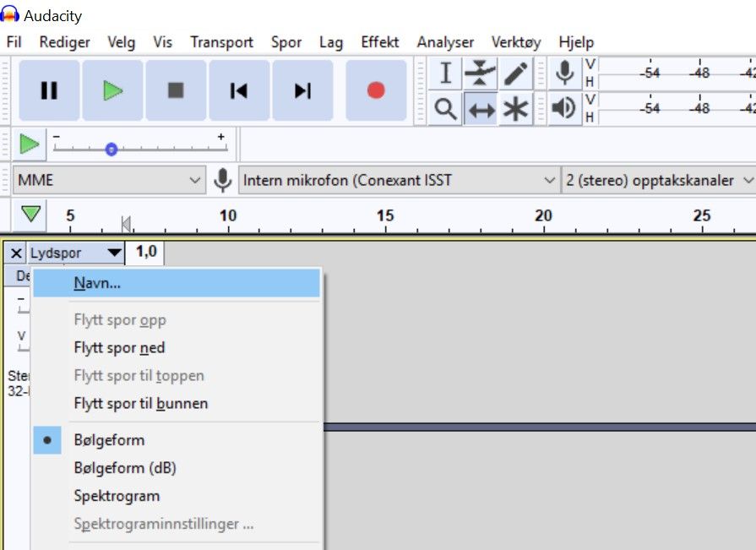Click the recording meter microphone icon
Image resolution: width=756 pixels, height=550 pixels.
click(x=563, y=74)
